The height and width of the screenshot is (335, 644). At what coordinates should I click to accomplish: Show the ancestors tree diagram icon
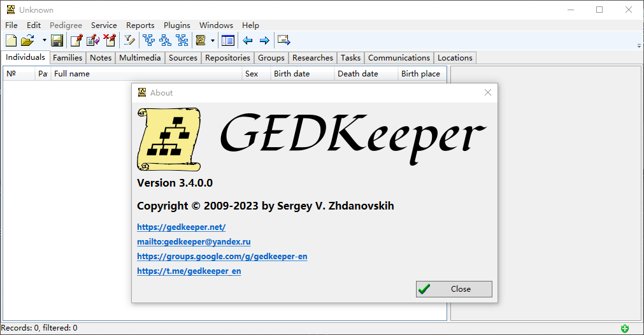(x=149, y=40)
